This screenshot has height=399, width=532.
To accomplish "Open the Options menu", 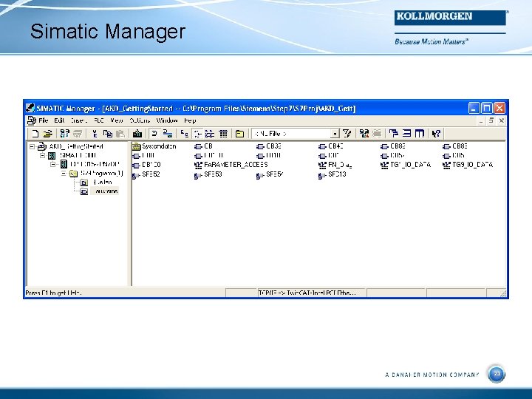I will [140, 120].
